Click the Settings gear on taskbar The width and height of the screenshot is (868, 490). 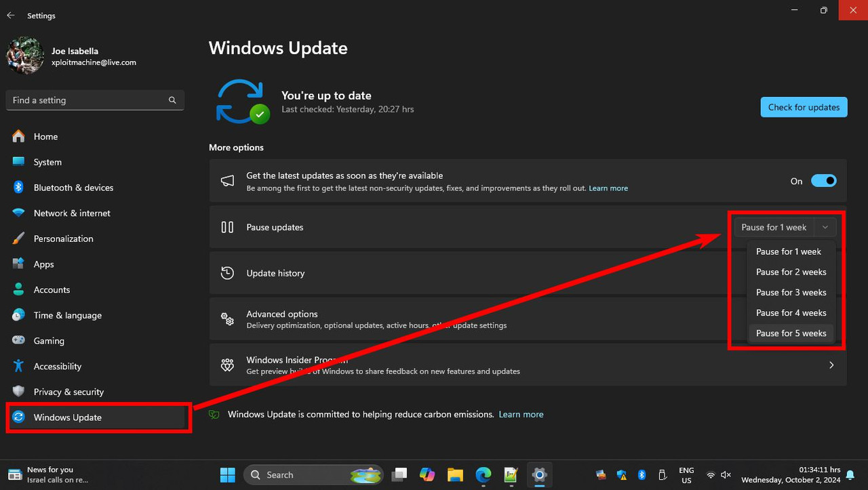pyautogui.click(x=540, y=475)
